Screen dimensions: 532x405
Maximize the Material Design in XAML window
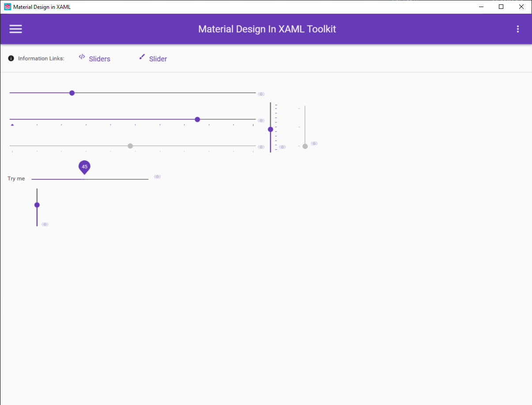[501, 7]
